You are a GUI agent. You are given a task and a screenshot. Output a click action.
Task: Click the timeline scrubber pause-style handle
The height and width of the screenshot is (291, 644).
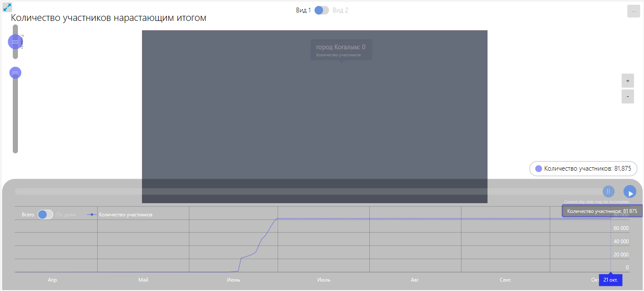609,192
